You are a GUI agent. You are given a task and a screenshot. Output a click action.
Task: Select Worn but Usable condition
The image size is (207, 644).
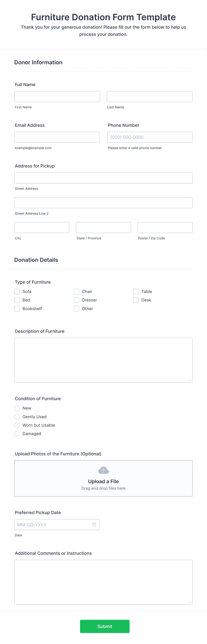(x=17, y=425)
